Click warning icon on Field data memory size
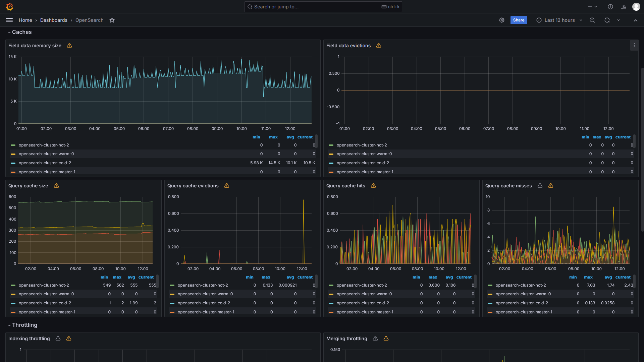The width and height of the screenshot is (644, 362). pos(69,46)
